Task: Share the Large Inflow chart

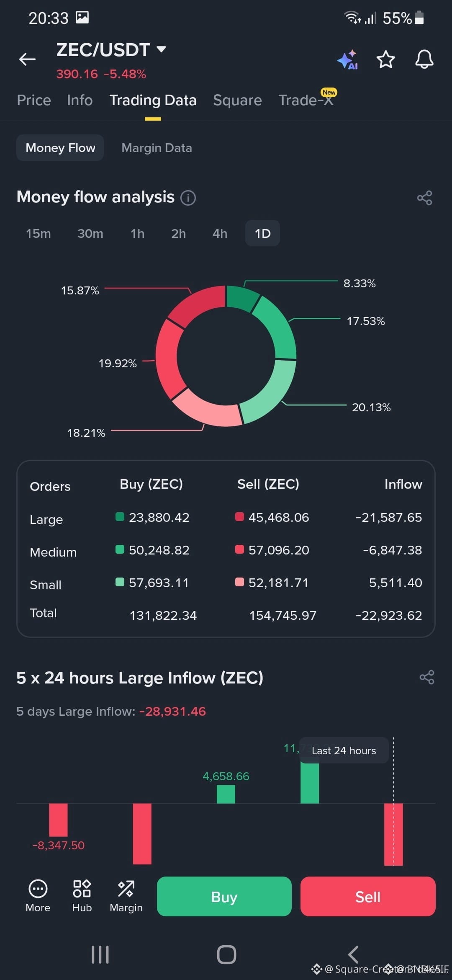Action: click(x=427, y=677)
